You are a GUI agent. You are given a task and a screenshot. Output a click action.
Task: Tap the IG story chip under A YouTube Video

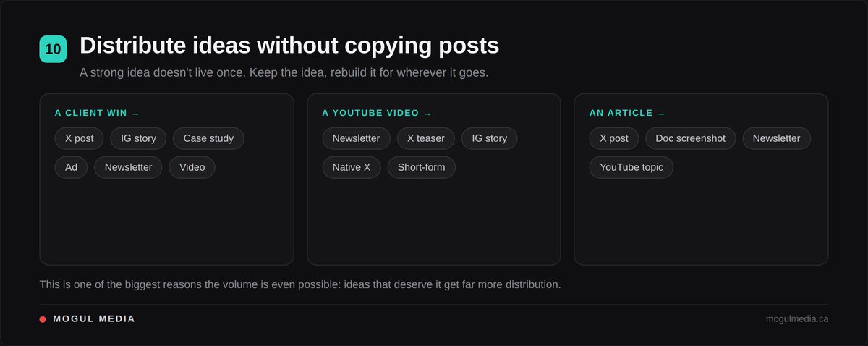pos(490,138)
